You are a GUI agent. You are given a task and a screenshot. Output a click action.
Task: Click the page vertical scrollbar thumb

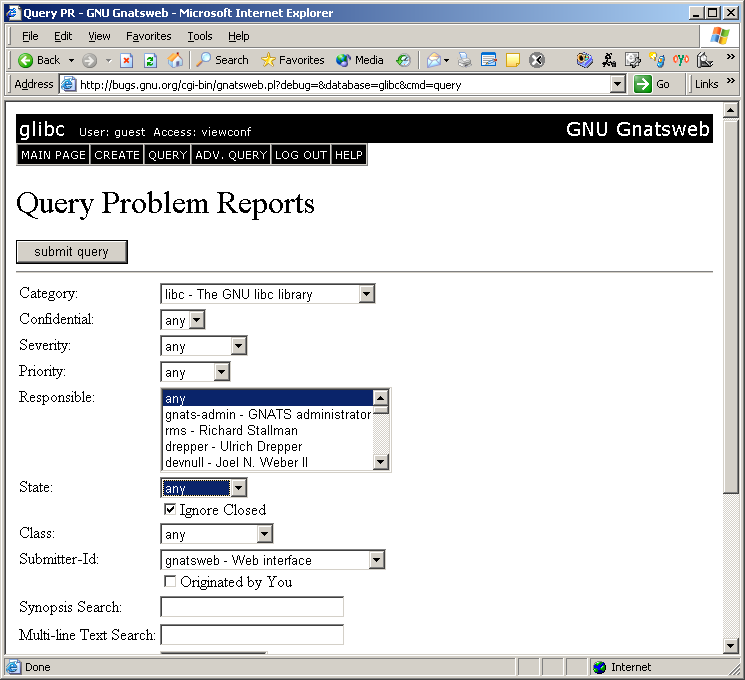click(x=730, y=306)
